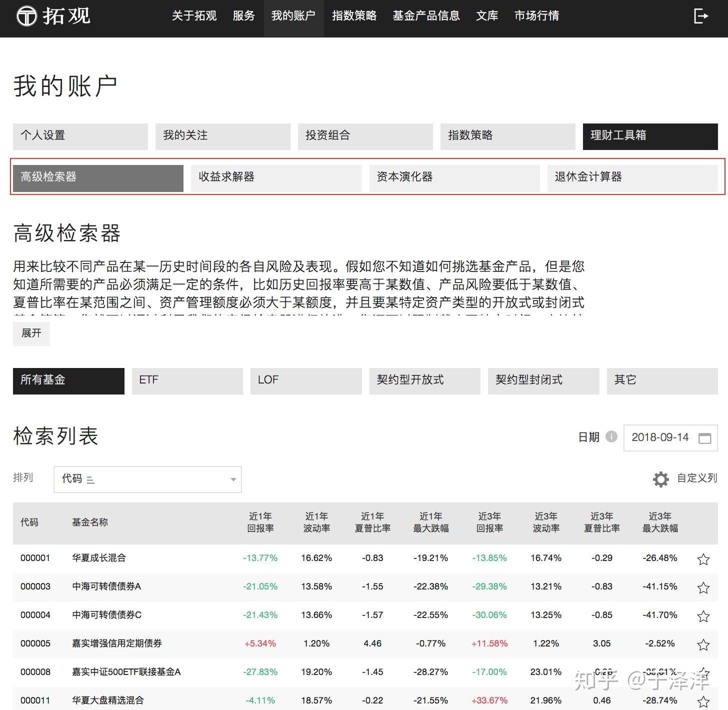Viewport: 728px width, 710px height.
Task: Click the sort order icon beside 代码
Action: pyautogui.click(x=90, y=480)
